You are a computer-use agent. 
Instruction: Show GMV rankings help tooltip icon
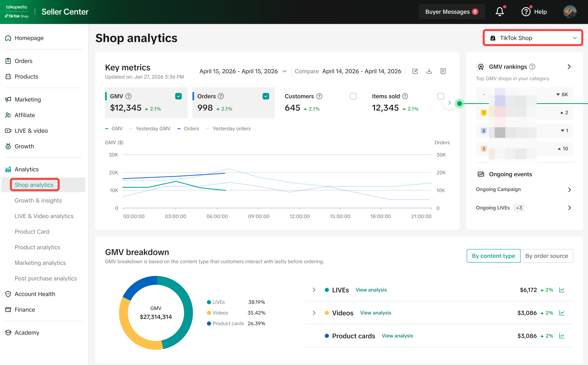coord(532,67)
